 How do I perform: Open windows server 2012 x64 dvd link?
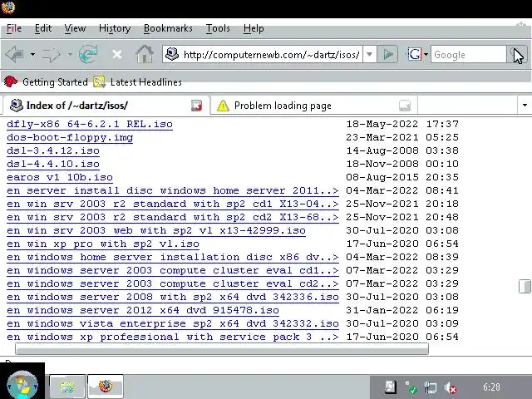point(143,310)
